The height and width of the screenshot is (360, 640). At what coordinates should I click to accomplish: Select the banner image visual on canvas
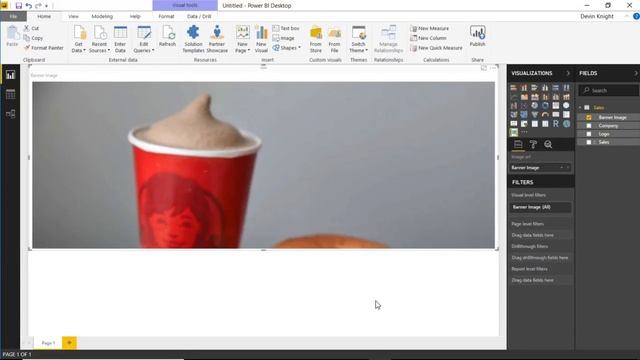coord(263,165)
